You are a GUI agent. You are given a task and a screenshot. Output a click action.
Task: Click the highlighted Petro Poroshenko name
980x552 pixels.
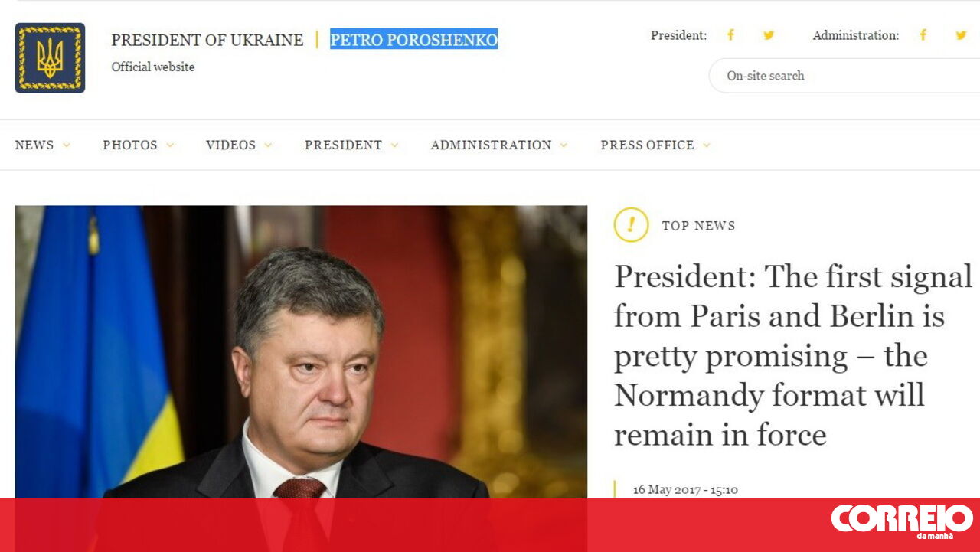pyautogui.click(x=413, y=39)
